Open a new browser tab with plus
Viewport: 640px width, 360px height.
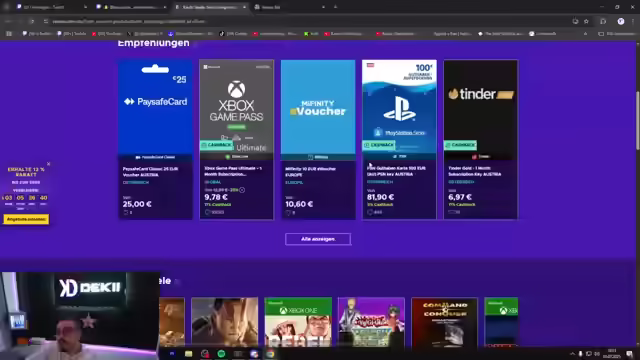click(336, 7)
